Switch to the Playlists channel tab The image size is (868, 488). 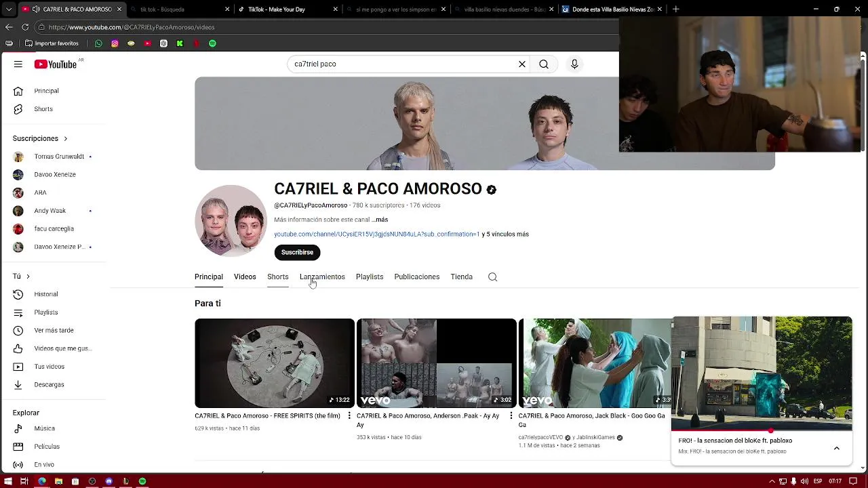(x=370, y=277)
